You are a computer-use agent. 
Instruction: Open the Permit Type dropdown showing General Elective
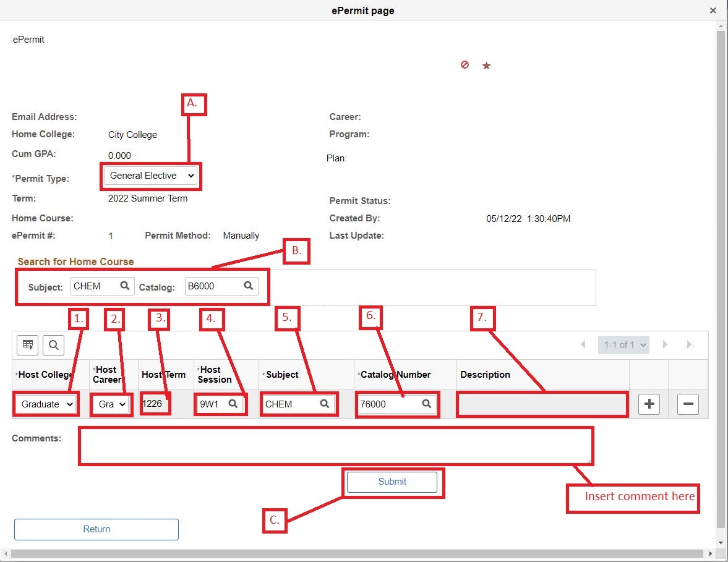(150, 176)
